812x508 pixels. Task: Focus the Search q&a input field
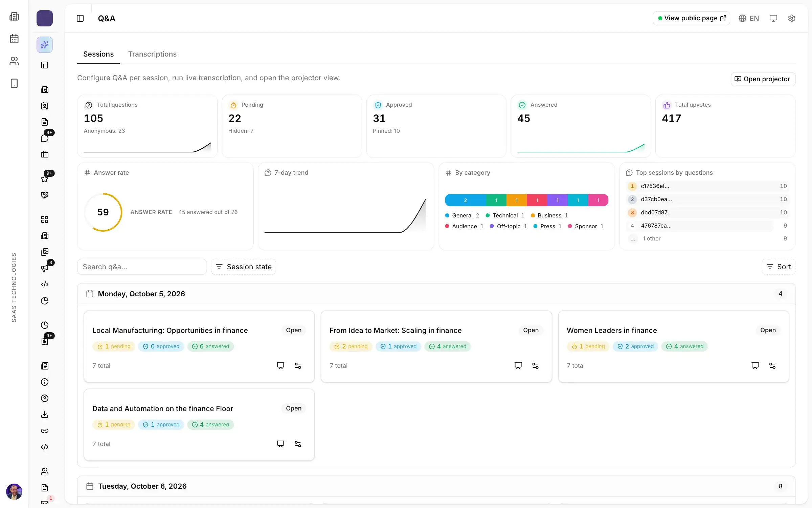point(142,267)
